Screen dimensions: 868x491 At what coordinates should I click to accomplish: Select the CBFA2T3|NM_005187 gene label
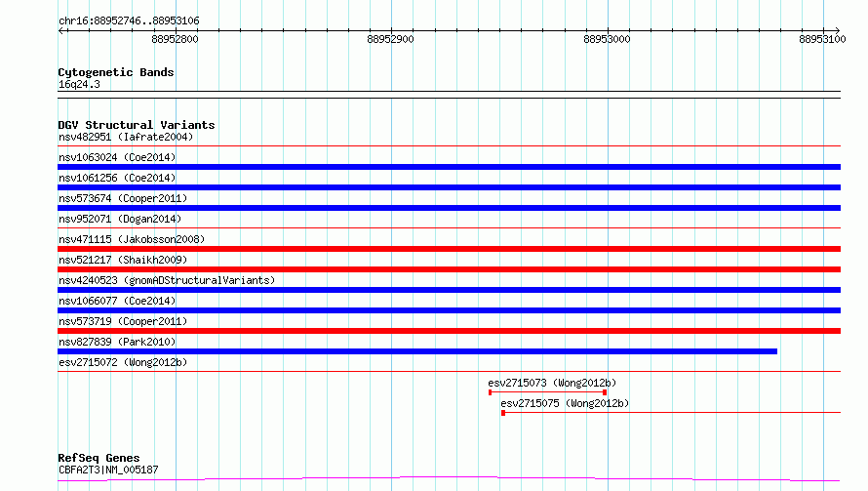click(108, 470)
